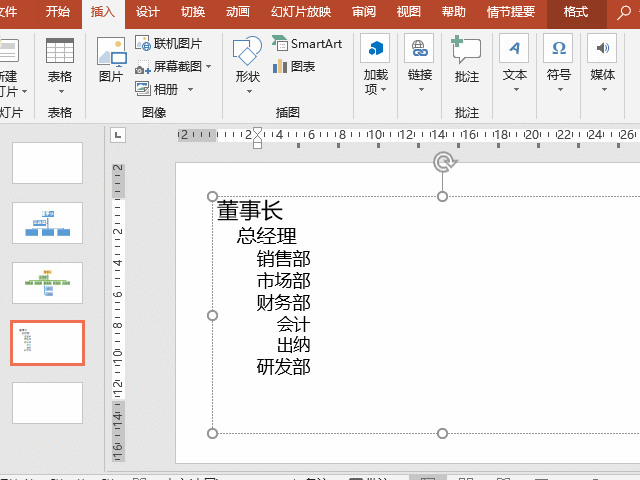Click the tab stop selector button

(x=118, y=135)
